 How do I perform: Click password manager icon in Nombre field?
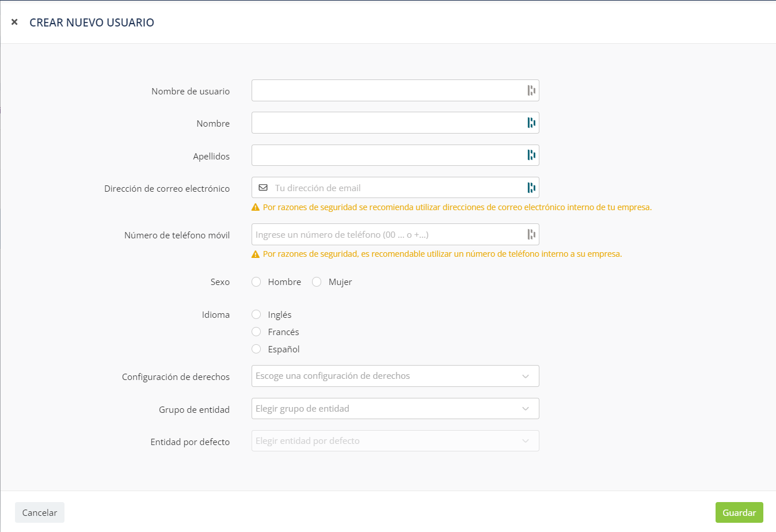tap(531, 123)
